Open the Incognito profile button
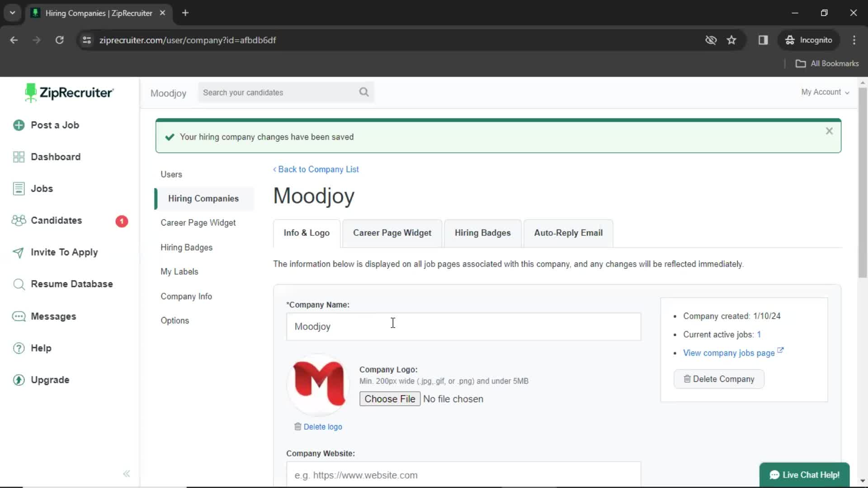This screenshot has height=488, width=868. pos(809,40)
